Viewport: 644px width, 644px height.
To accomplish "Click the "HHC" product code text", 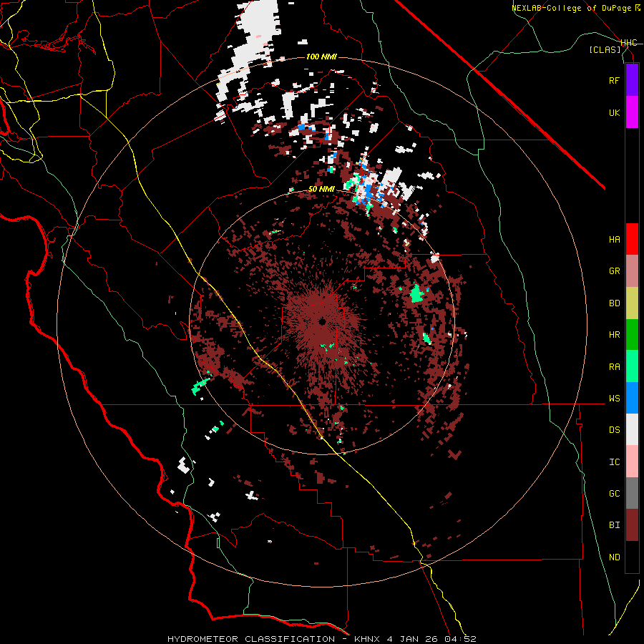I will 628,43.
